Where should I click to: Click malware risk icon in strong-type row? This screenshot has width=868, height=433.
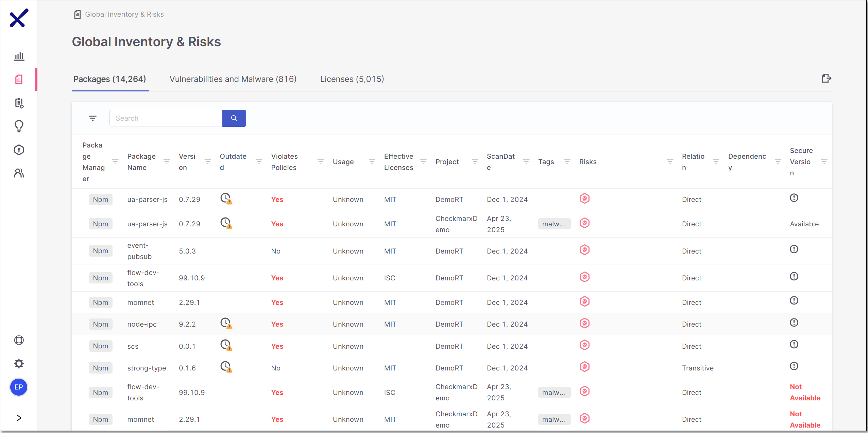[x=584, y=367]
